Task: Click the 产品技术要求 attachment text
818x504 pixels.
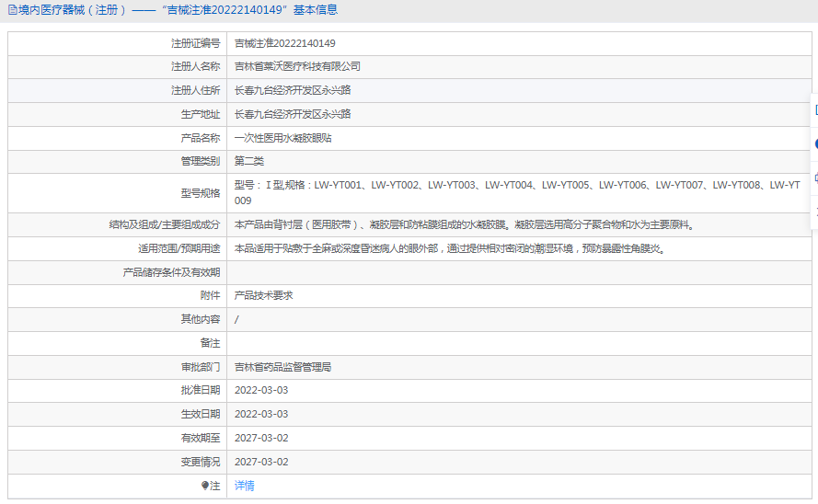Action: click(263, 295)
